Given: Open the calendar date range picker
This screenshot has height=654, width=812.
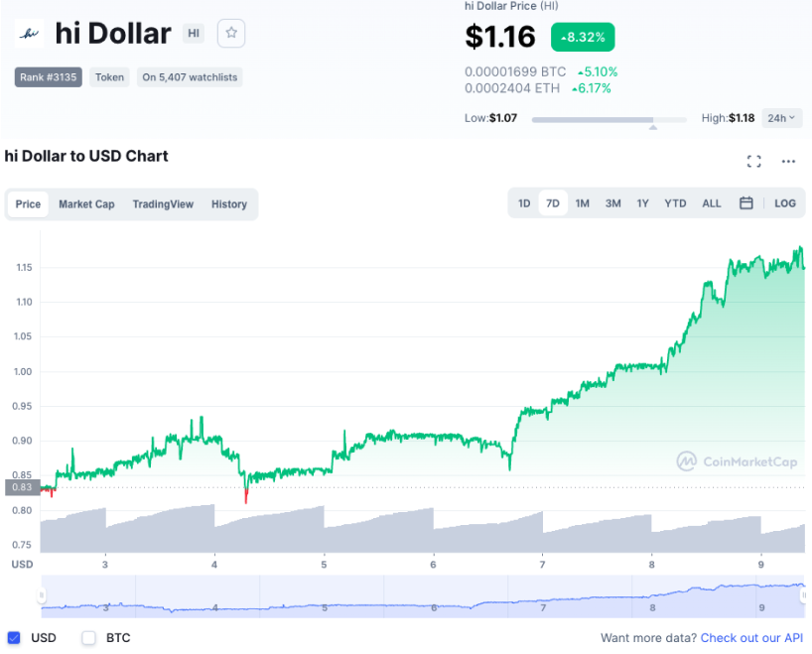Looking at the screenshot, I should click(x=746, y=203).
